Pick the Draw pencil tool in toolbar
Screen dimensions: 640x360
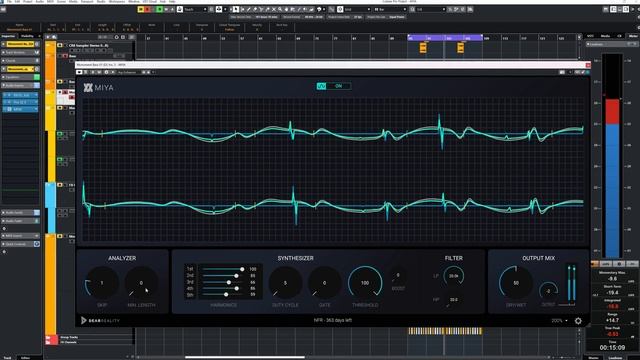(249, 9)
